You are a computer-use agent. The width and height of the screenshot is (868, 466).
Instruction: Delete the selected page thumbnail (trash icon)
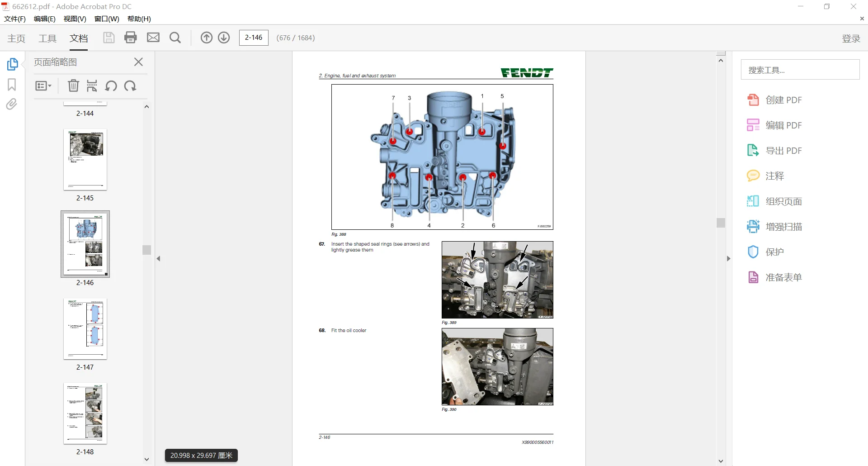coord(73,86)
